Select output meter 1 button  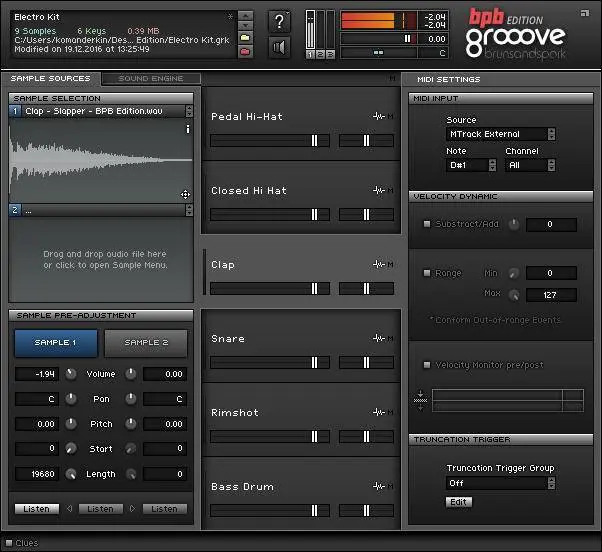tap(310, 55)
